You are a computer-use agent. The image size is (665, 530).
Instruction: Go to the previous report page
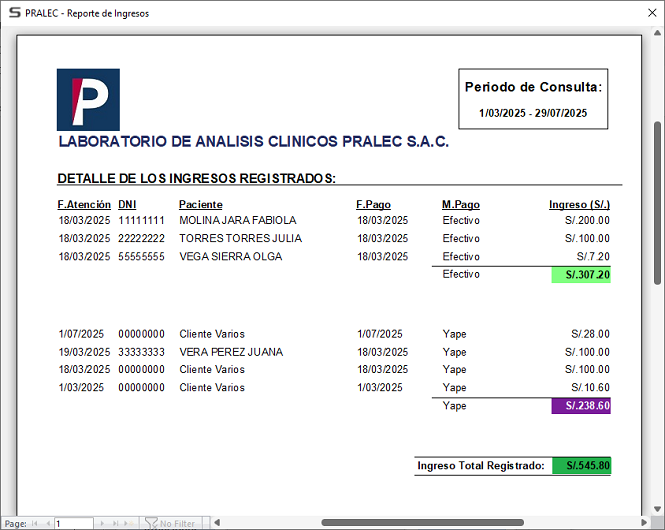47,523
